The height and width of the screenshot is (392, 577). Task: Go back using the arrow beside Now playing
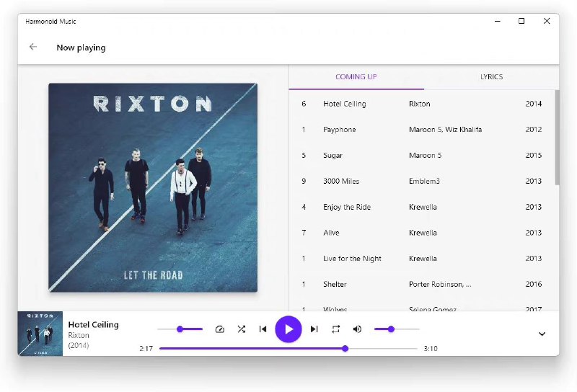point(33,47)
